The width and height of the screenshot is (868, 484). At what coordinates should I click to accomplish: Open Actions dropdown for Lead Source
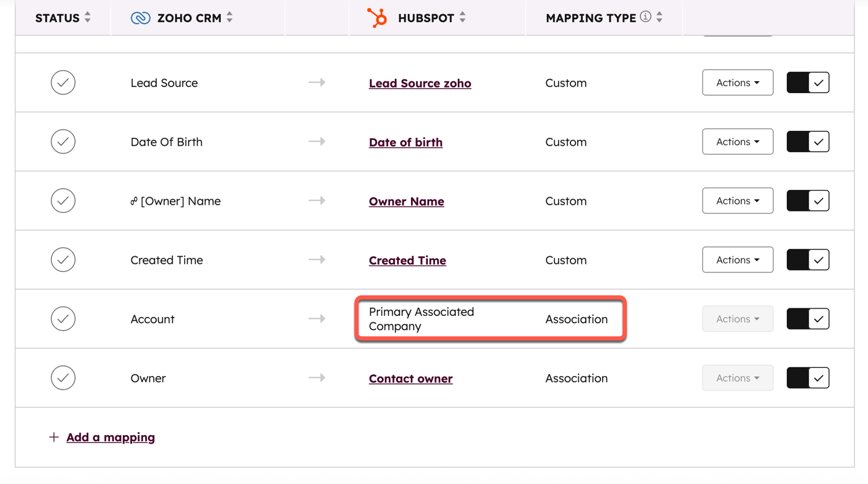(x=738, y=83)
